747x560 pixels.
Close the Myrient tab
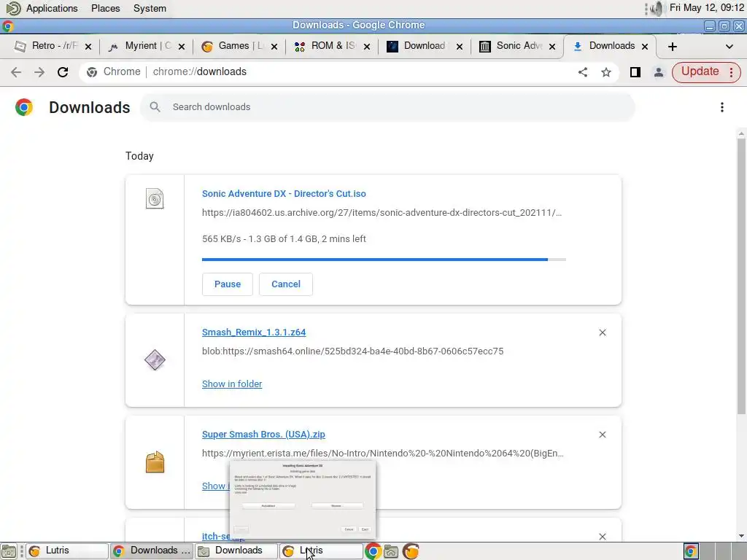pos(182,46)
